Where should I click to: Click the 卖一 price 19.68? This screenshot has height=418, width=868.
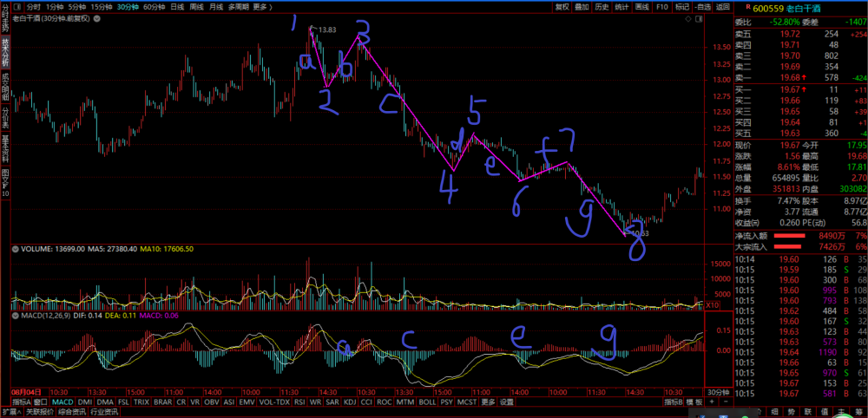(x=791, y=77)
